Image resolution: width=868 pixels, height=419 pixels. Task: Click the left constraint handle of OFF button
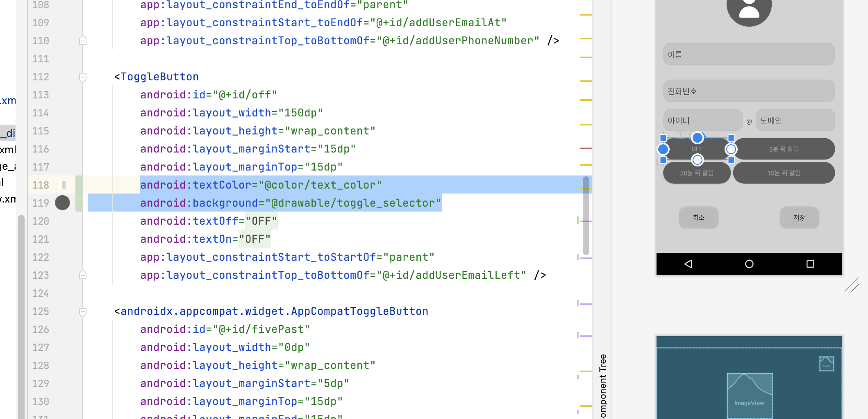pyautogui.click(x=663, y=149)
